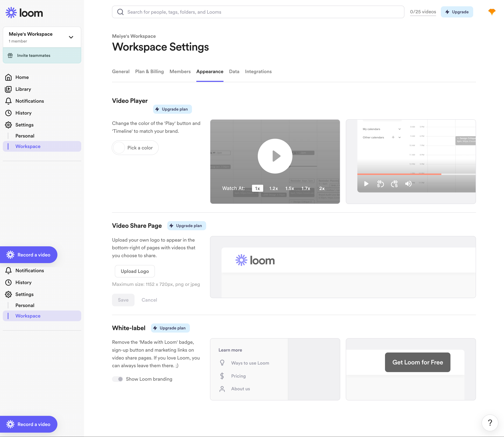Click the Pricing link under Learn more
Image resolution: width=504 pixels, height=437 pixels.
tap(238, 376)
